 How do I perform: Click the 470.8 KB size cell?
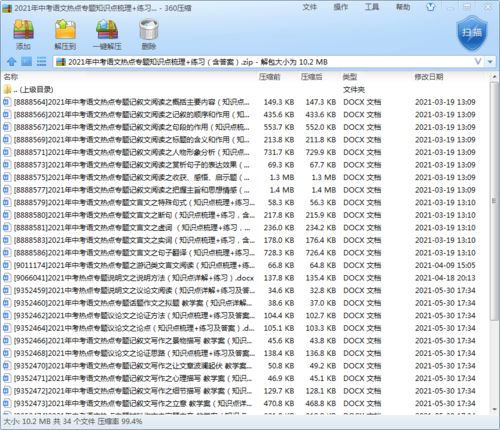279,403
